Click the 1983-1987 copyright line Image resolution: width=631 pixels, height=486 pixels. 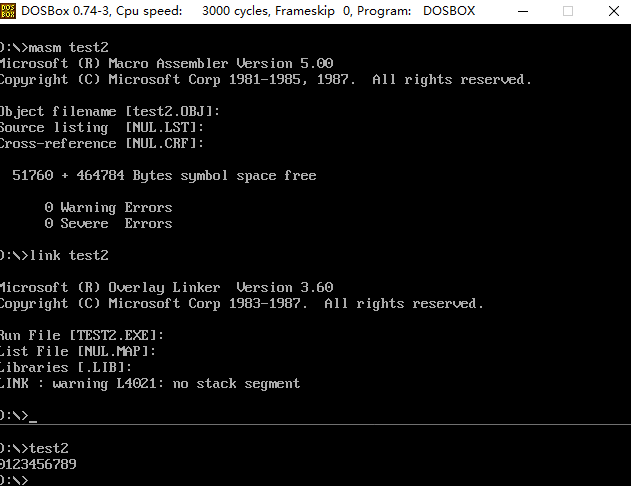(241, 304)
